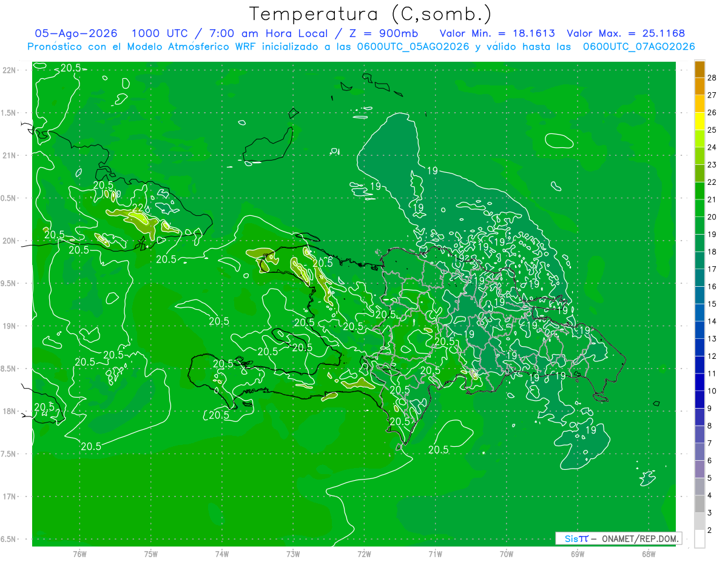Click the "Valor Max. = 25.1168" value

[625, 33]
